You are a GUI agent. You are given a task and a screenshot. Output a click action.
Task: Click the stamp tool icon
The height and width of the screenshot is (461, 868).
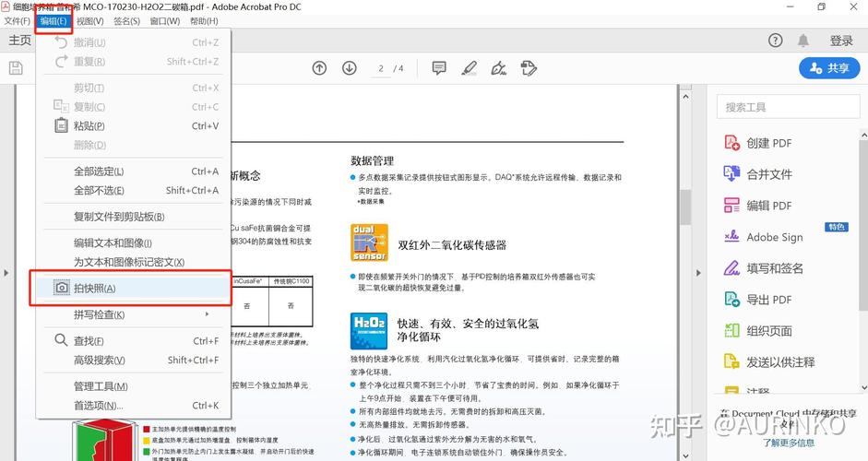tap(529, 68)
